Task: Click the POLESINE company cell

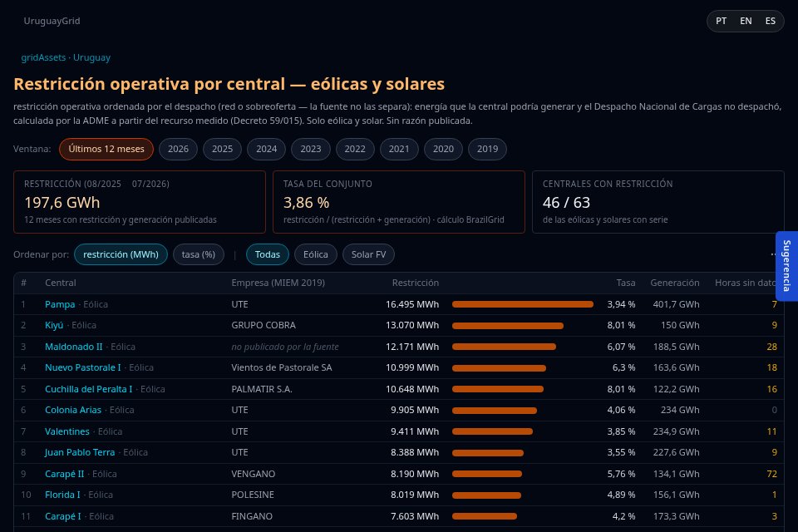Action: [x=253, y=495]
